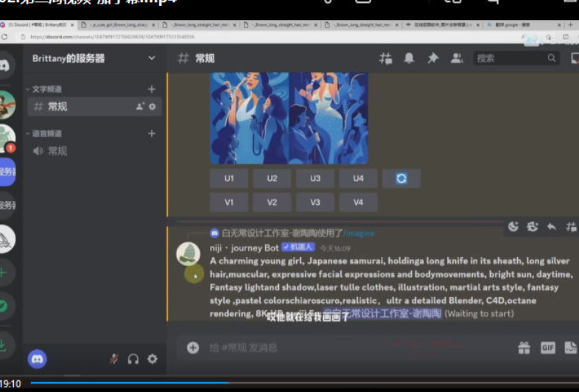Image resolution: width=579 pixels, height=392 pixels.
Task: Open the Threads icon in channel header
Action: click(385, 58)
